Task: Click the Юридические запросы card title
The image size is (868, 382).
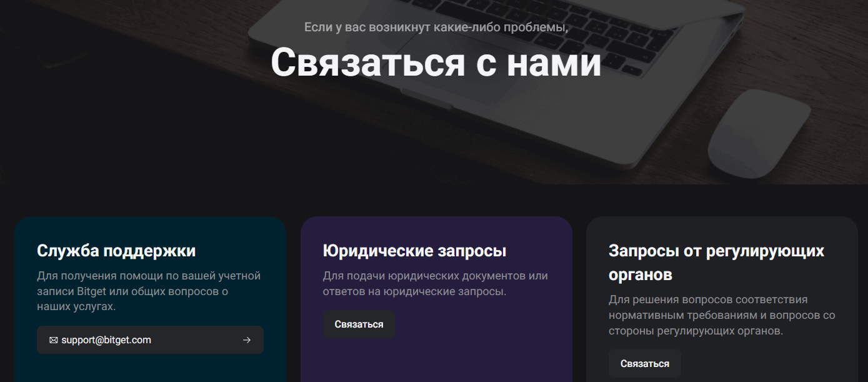Action: pos(415,250)
